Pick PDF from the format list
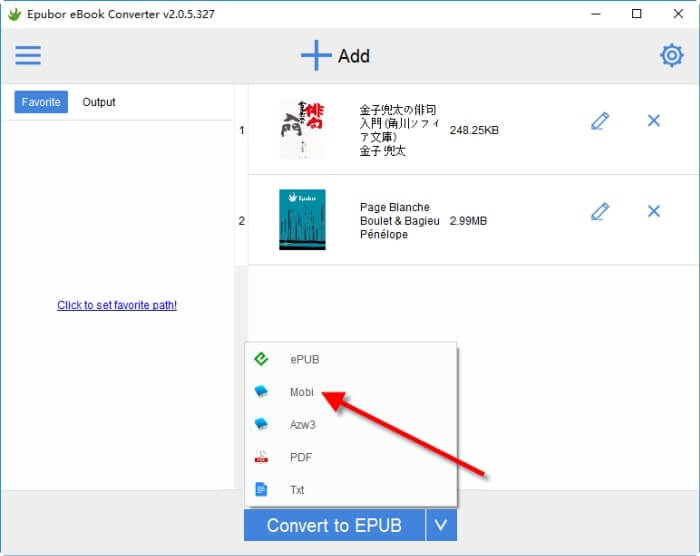This screenshot has height=556, width=700. (351, 457)
